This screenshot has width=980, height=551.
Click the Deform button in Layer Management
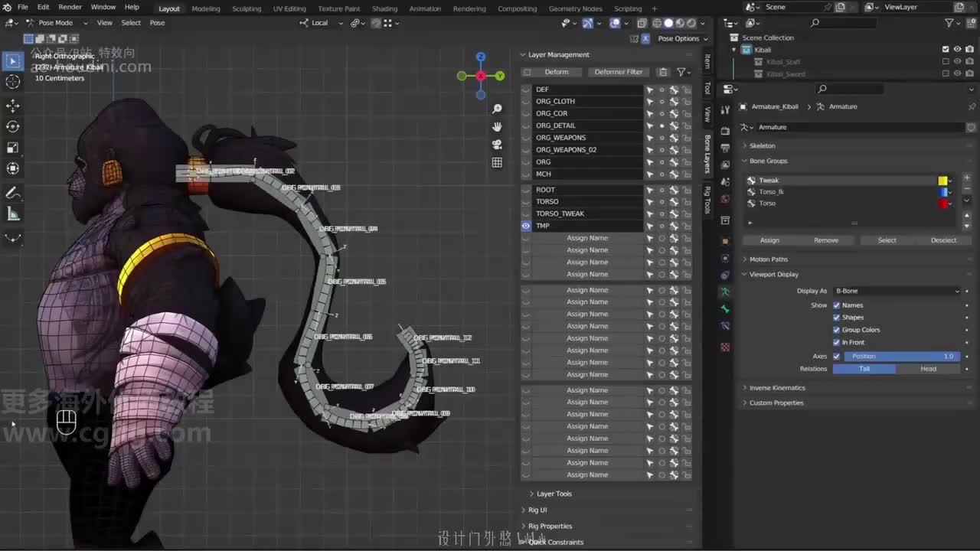pos(557,72)
